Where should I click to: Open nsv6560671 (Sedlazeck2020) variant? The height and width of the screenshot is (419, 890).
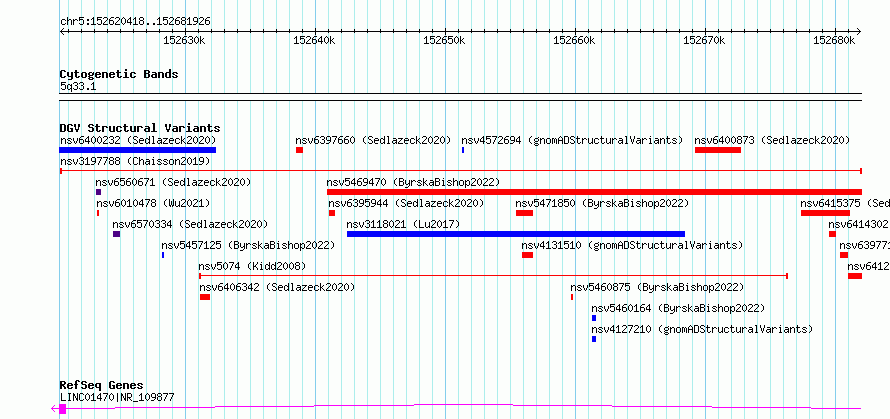173,182
